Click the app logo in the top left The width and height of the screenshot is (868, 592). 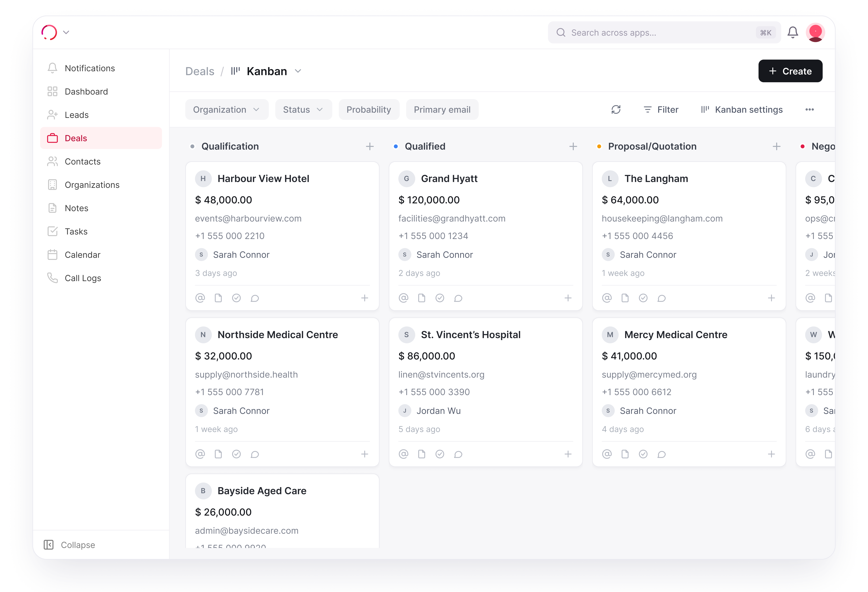point(49,33)
